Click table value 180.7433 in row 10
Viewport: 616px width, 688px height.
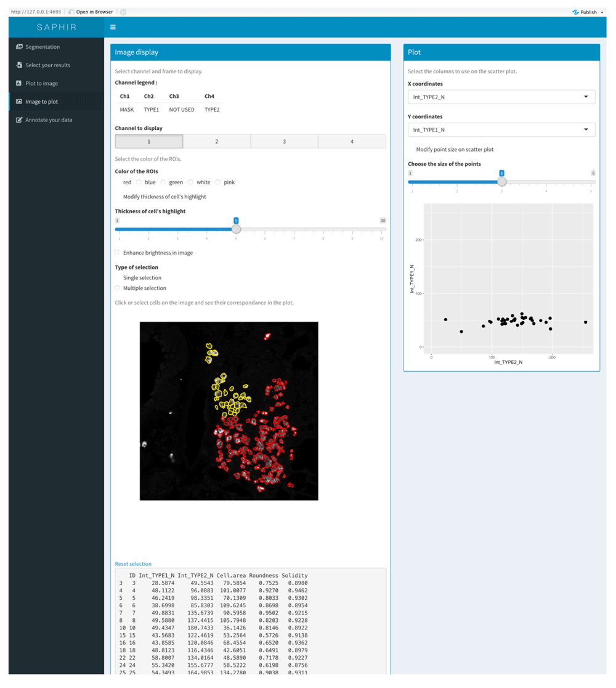[x=200, y=628]
